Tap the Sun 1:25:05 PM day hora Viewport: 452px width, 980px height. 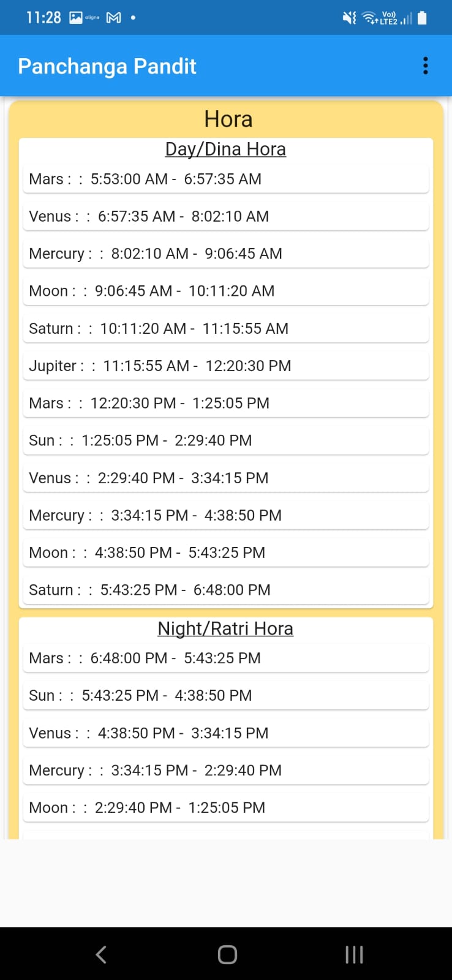tap(225, 441)
